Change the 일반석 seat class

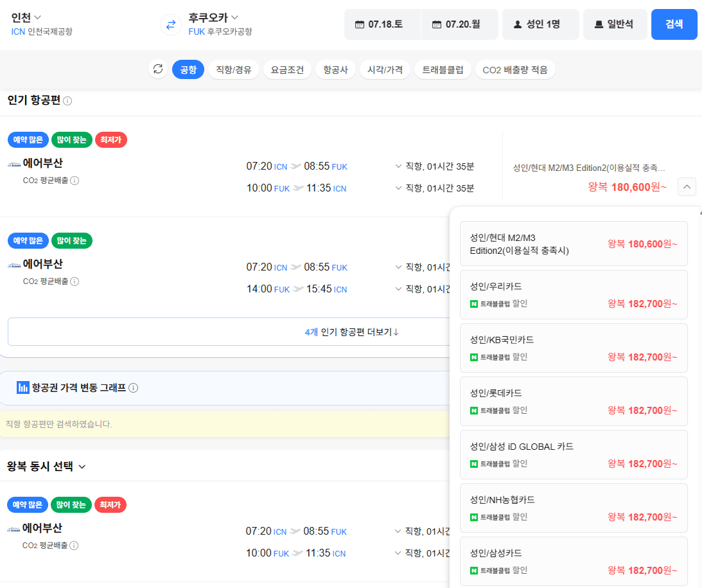(x=615, y=24)
